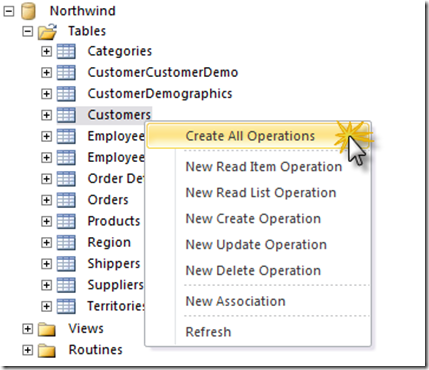This screenshot has height=370, width=429.
Task: Click the Routines folder icon
Action: [47, 350]
